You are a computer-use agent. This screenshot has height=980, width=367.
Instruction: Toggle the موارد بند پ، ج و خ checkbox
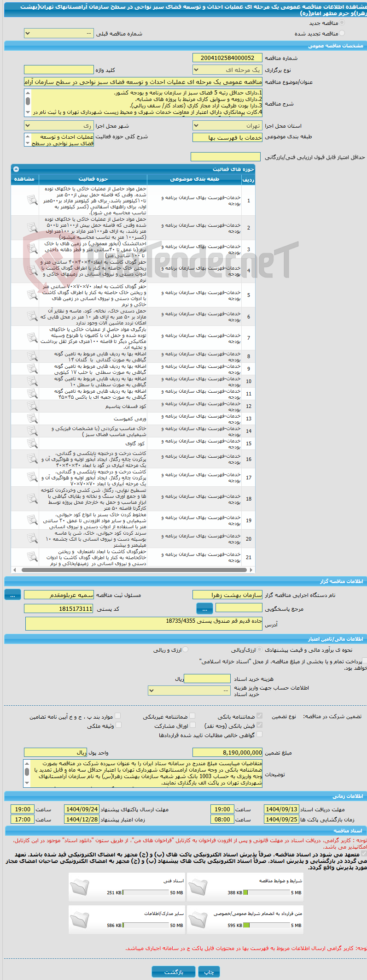tap(118, 716)
